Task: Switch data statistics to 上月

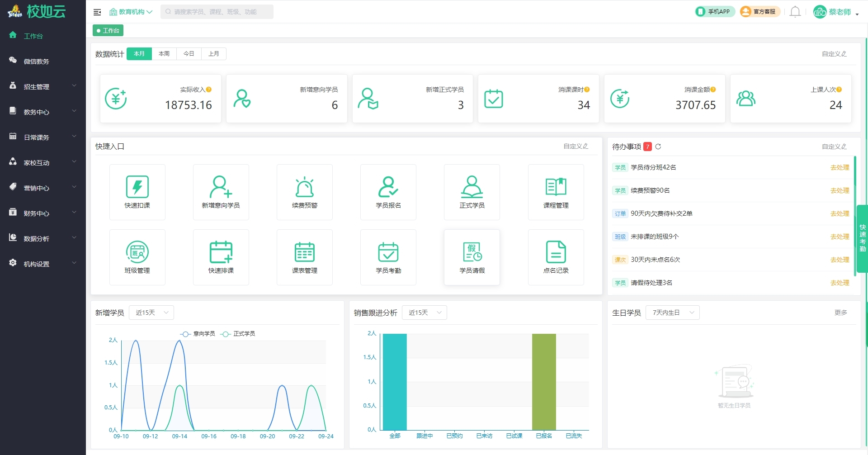Action: tap(214, 54)
